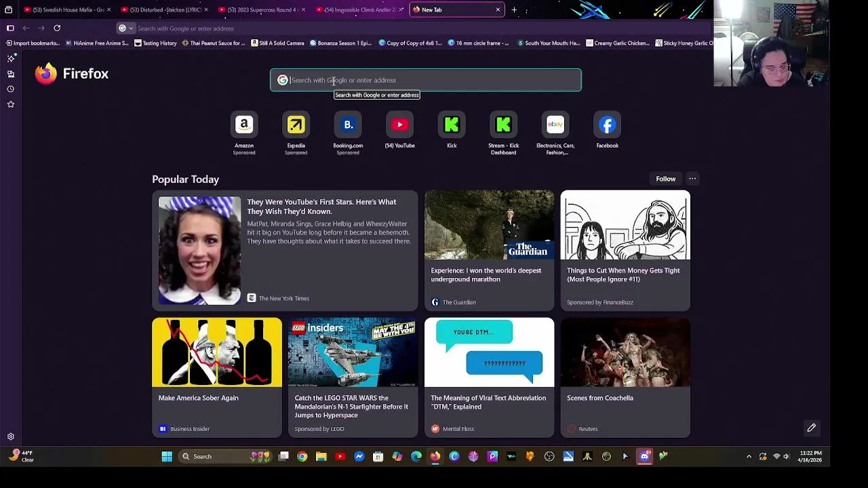Open Microsoft Edge from taskbar

click(416, 457)
